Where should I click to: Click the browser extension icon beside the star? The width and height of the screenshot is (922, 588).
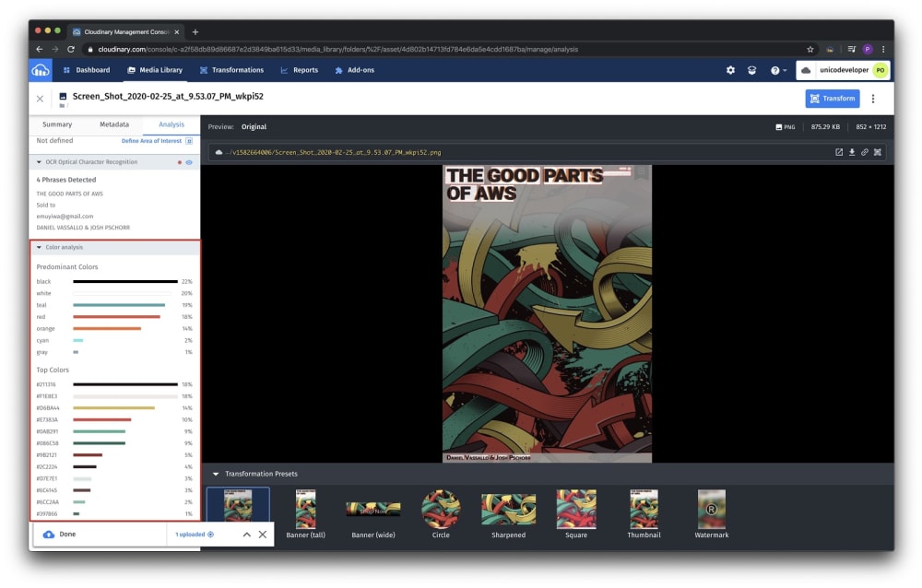coord(830,50)
